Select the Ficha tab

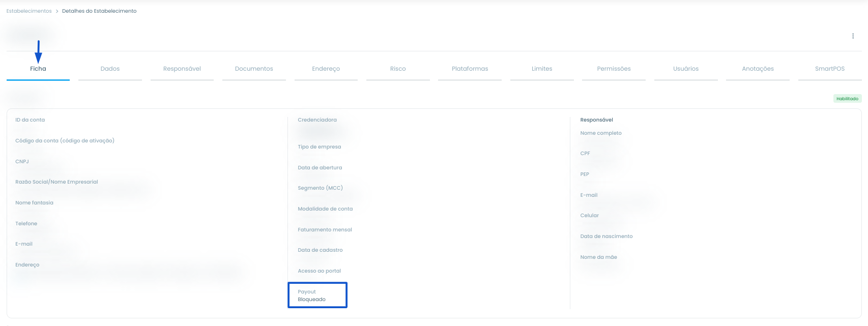38,69
